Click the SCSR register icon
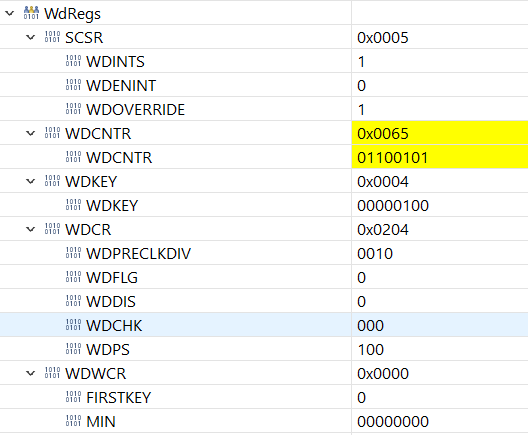Screen dimensions: 528x435 pyautogui.click(x=52, y=37)
